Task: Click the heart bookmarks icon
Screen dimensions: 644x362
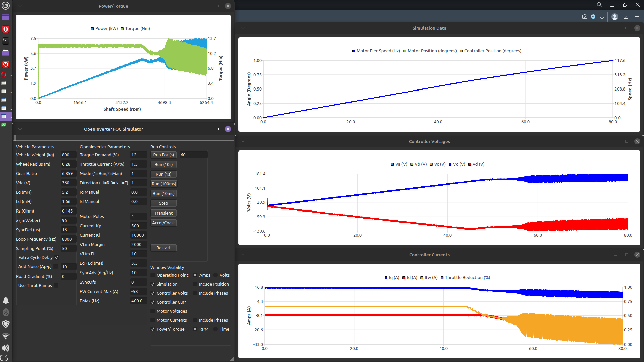Action: point(602,17)
